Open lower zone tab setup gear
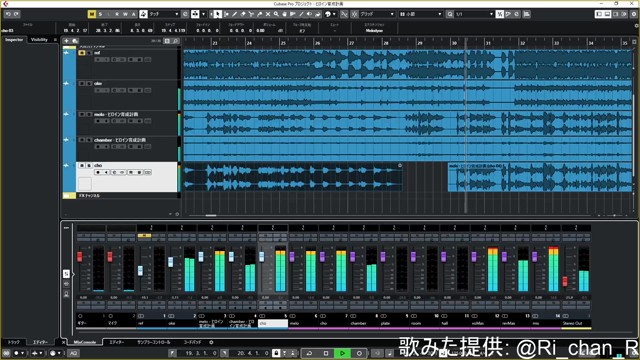640x360 pixels. [211, 342]
